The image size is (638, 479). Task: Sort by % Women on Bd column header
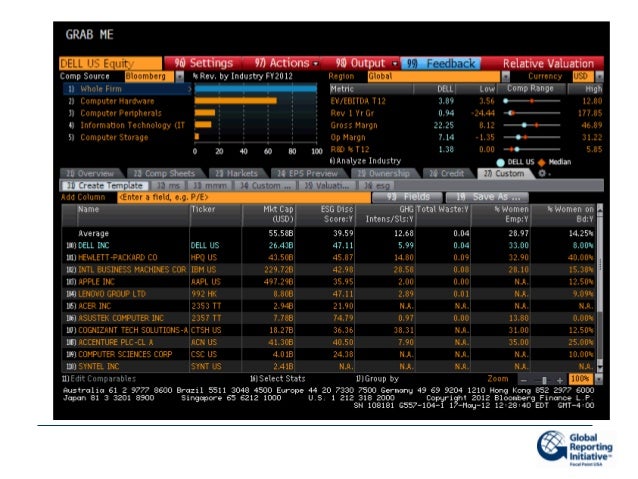pyautogui.click(x=564, y=214)
